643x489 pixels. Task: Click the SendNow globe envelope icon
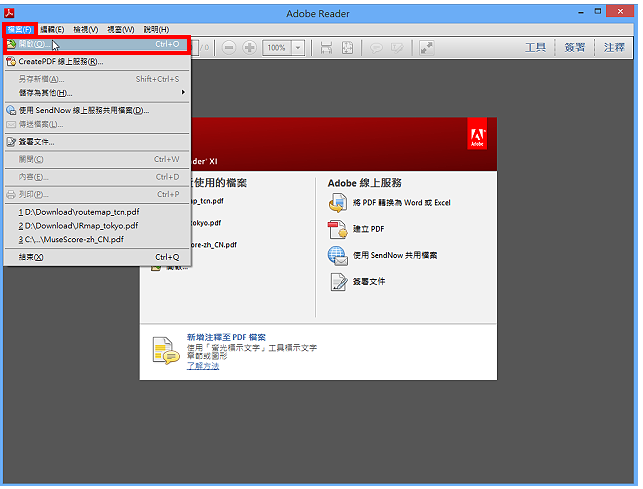point(338,256)
